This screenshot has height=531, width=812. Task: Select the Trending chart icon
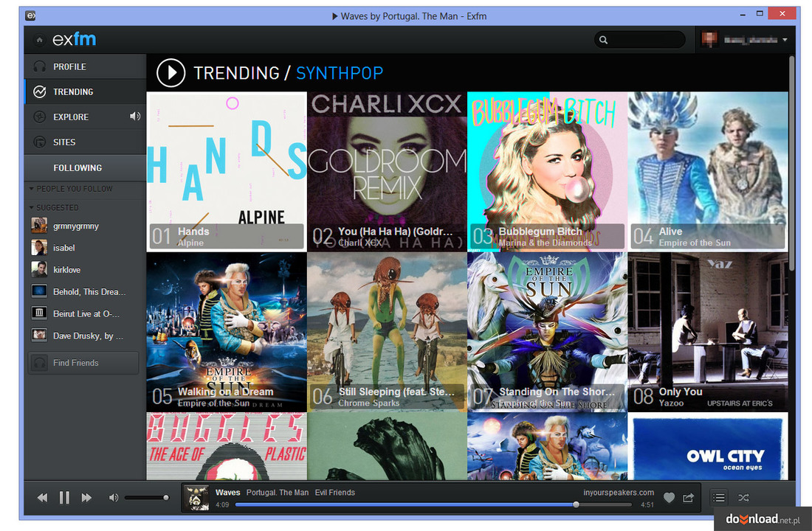pos(39,91)
